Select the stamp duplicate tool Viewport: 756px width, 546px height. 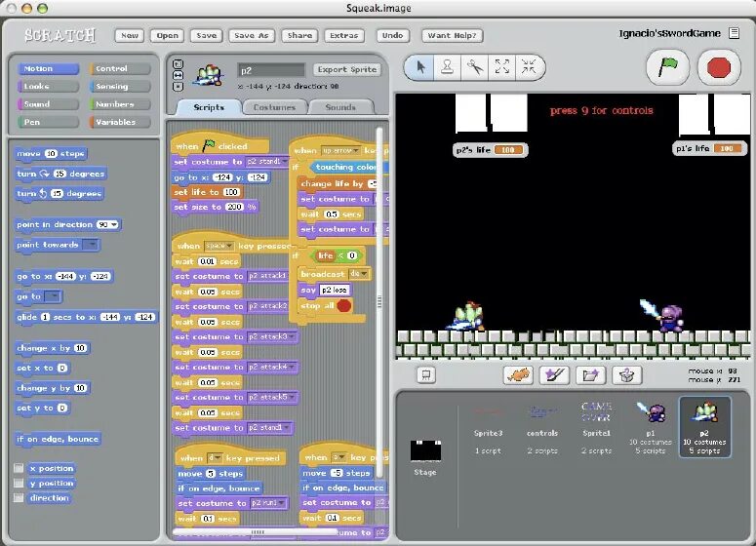coord(447,67)
